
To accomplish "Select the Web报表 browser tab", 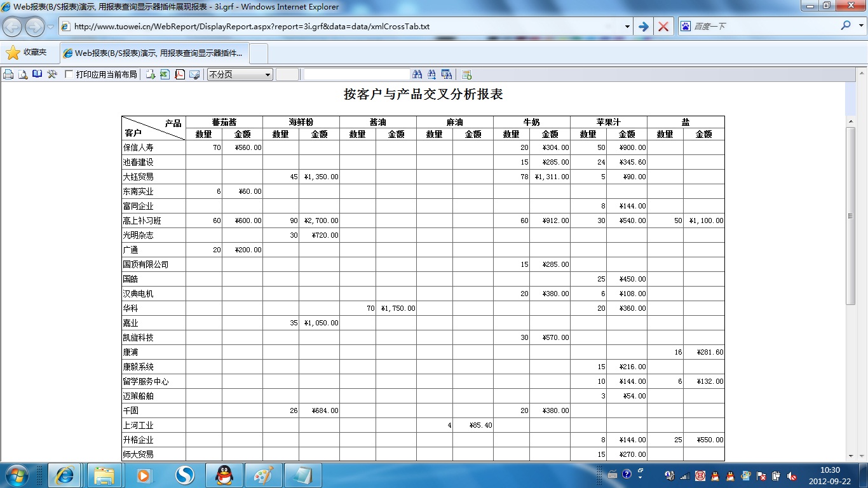I will point(154,53).
